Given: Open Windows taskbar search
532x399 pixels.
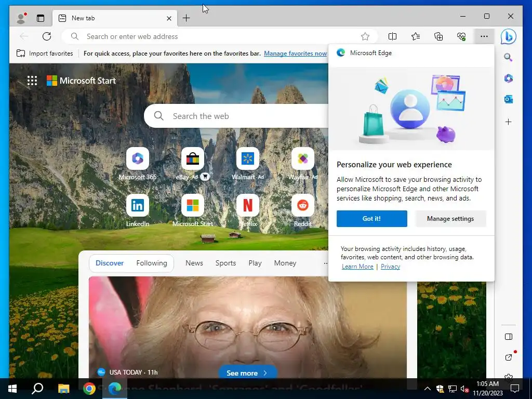Looking at the screenshot, I should [37, 389].
